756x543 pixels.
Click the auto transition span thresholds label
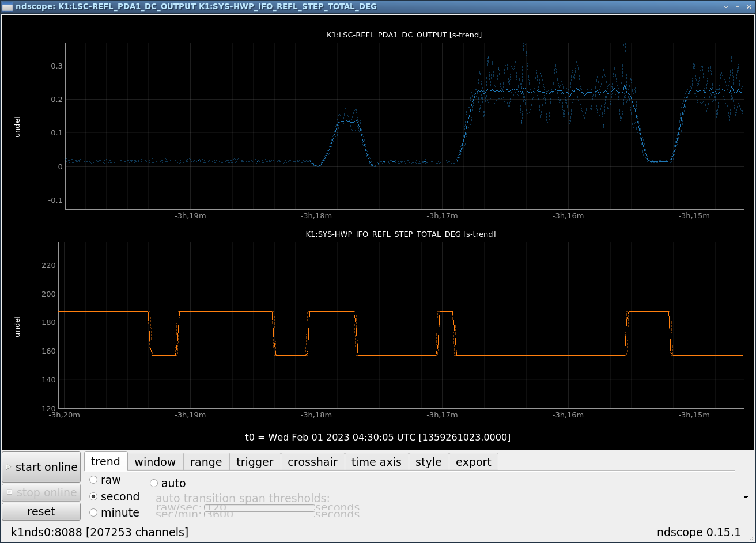point(243,498)
